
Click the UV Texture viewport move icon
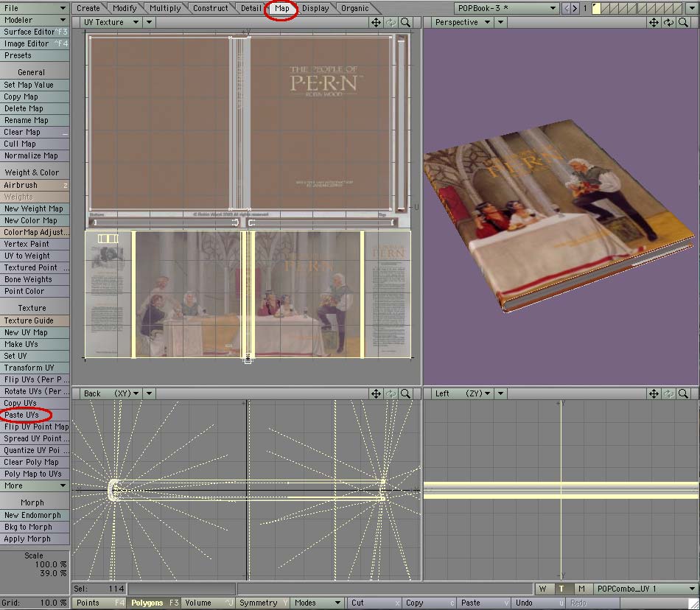coord(376,22)
